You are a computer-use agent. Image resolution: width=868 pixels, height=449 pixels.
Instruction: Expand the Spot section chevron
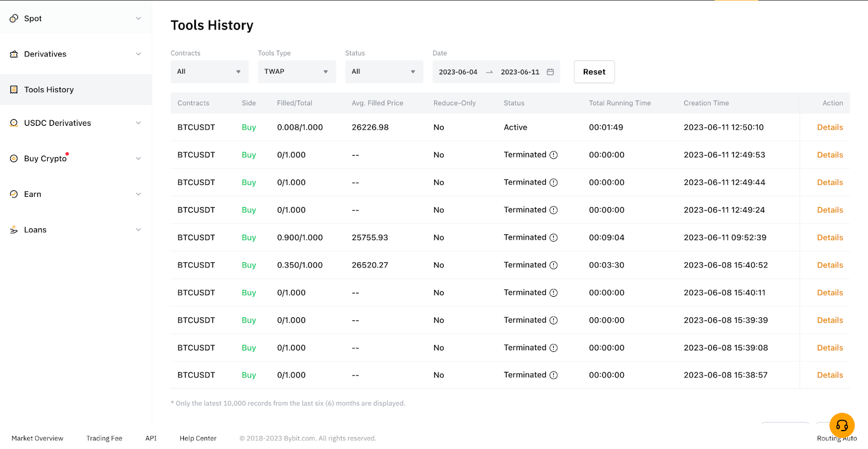(138, 18)
